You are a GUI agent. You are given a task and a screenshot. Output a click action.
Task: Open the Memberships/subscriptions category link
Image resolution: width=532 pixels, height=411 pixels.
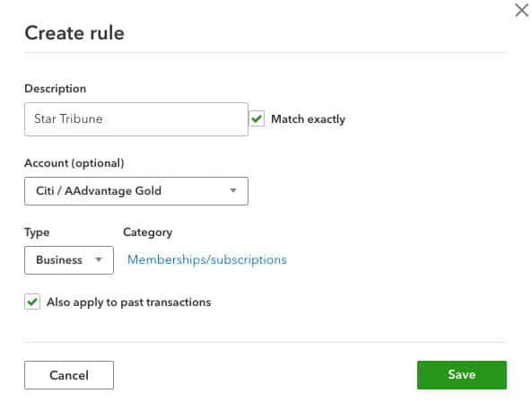(207, 259)
